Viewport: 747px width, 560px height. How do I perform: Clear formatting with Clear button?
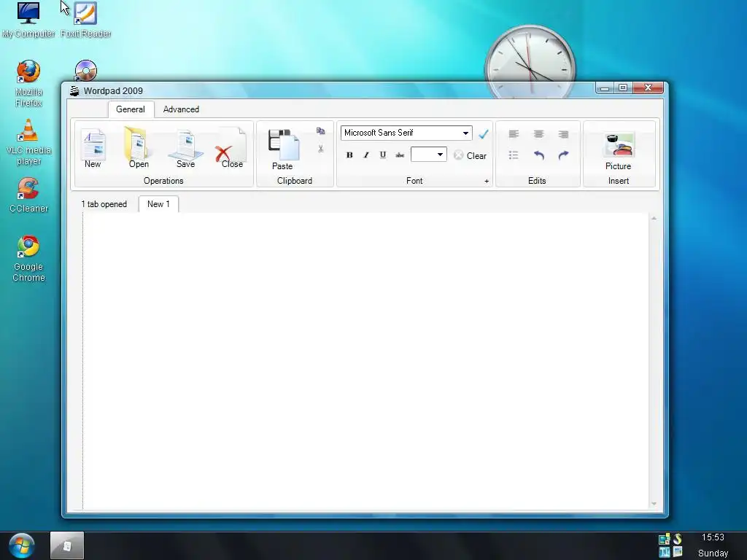click(x=471, y=156)
